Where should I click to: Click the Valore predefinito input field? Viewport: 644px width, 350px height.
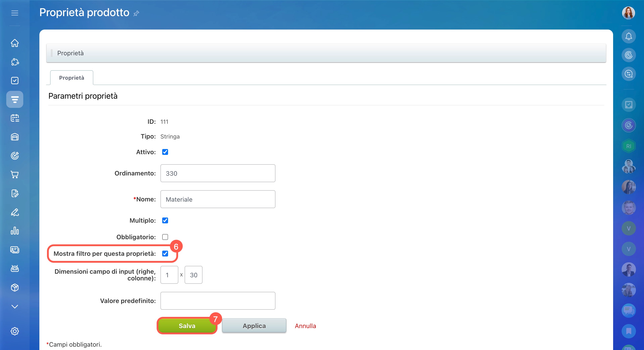click(x=218, y=301)
